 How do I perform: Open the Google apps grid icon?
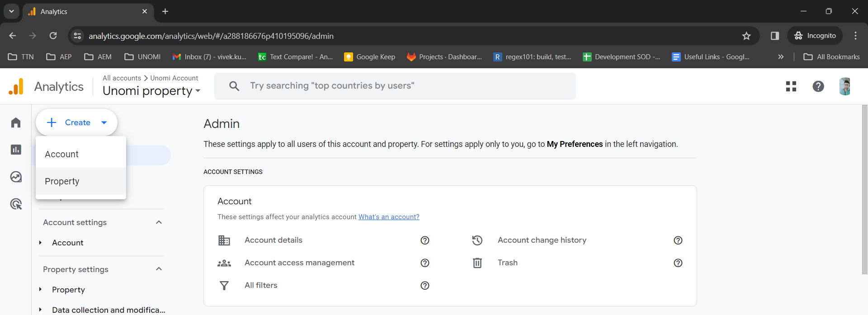click(x=791, y=86)
